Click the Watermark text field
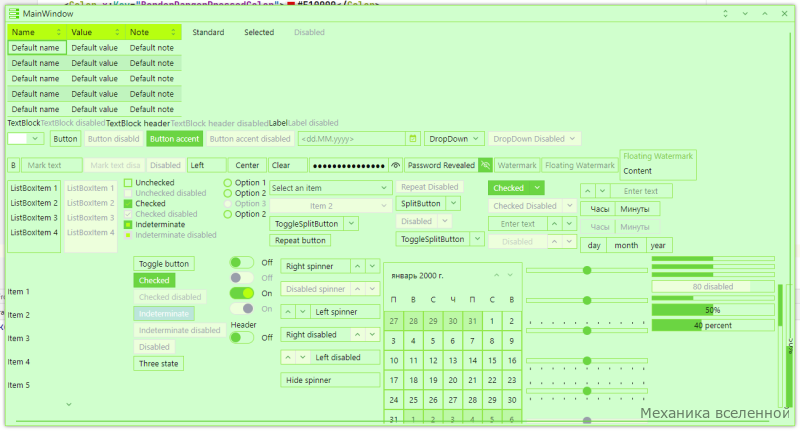This screenshot has width=800, height=431. pyautogui.click(x=517, y=165)
